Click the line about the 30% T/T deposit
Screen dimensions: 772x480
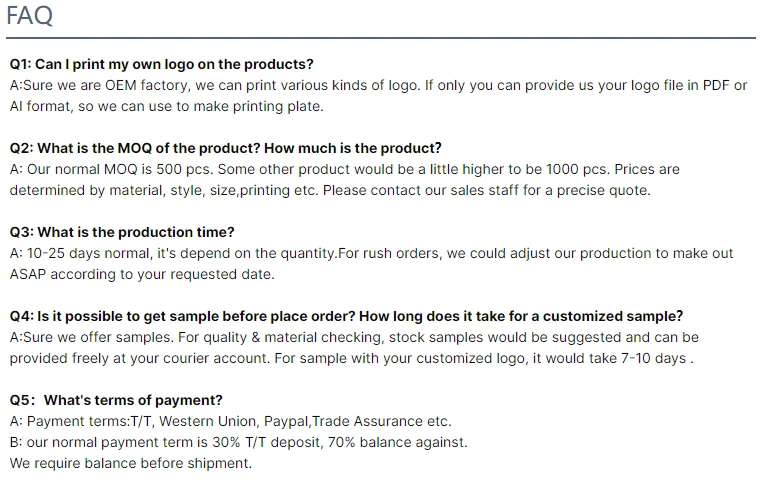238,442
